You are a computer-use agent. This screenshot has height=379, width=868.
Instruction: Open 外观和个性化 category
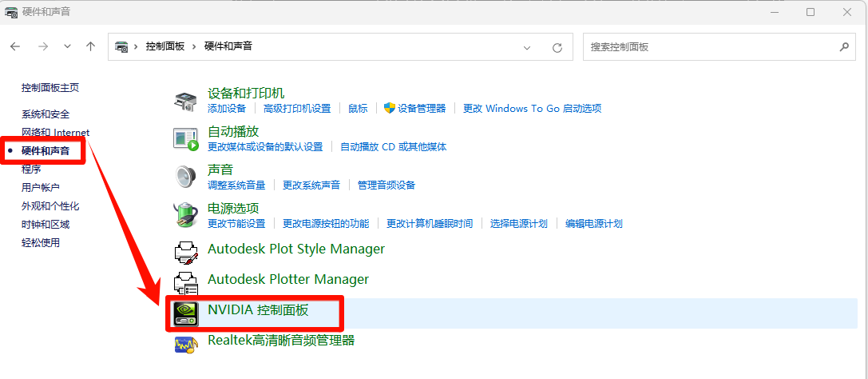[x=50, y=206]
